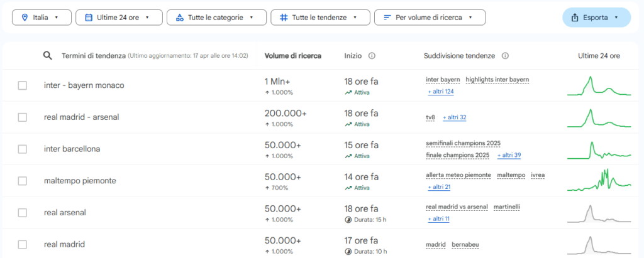
Task: Check the real madrid - arsenal checkbox
Action: point(23,117)
